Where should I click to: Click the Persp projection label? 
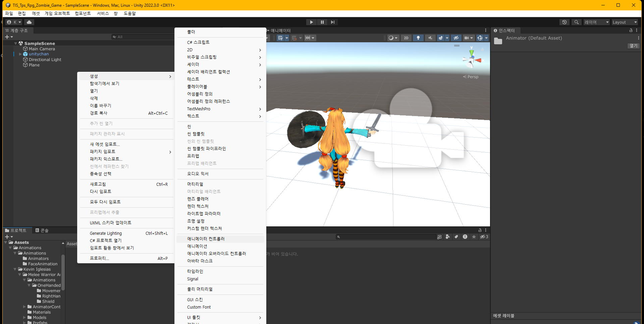coord(471,77)
